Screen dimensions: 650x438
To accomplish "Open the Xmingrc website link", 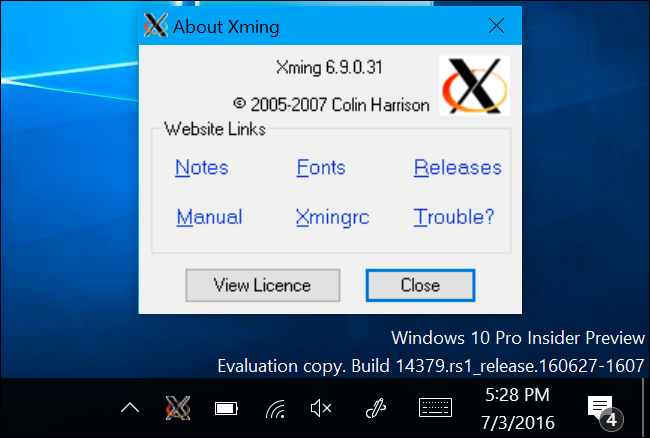I will [x=332, y=218].
